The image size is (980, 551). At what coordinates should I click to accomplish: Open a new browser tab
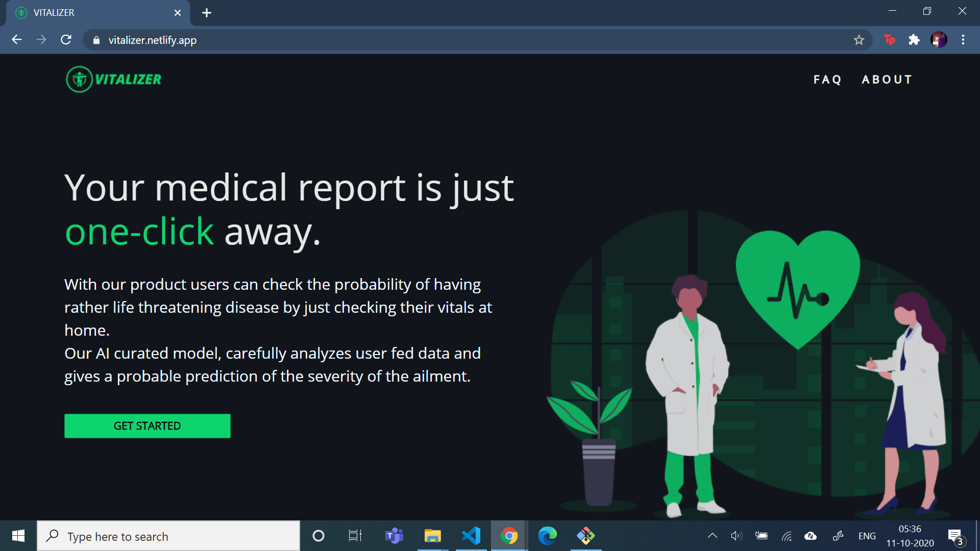[207, 13]
